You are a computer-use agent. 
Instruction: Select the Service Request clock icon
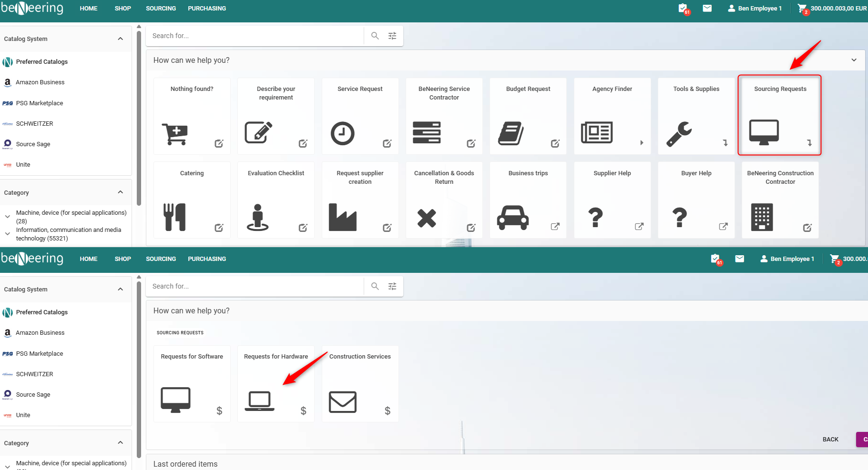point(342,133)
